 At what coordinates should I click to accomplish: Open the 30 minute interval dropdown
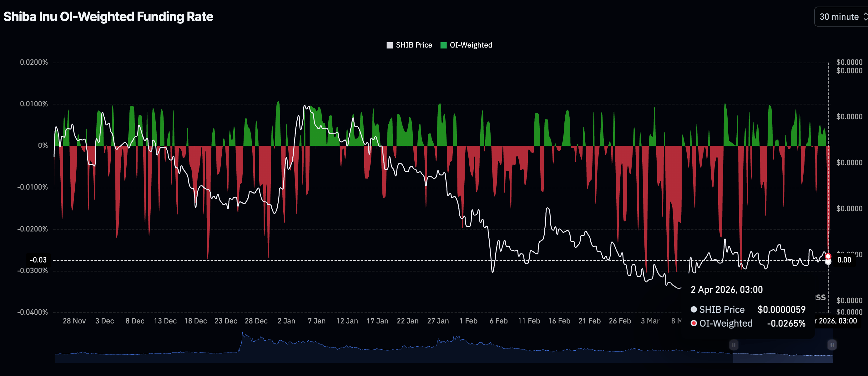point(839,17)
